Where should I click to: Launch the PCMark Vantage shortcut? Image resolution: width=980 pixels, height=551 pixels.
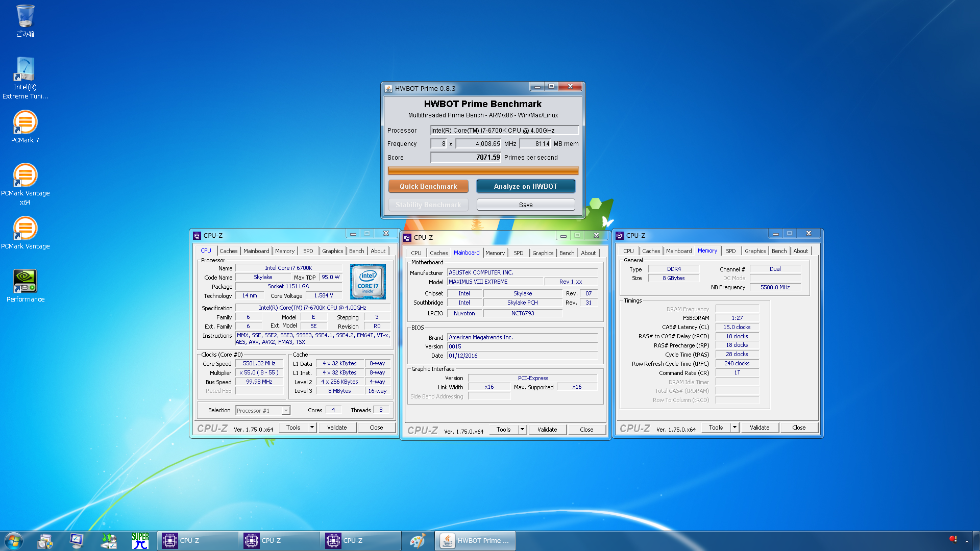pos(25,233)
